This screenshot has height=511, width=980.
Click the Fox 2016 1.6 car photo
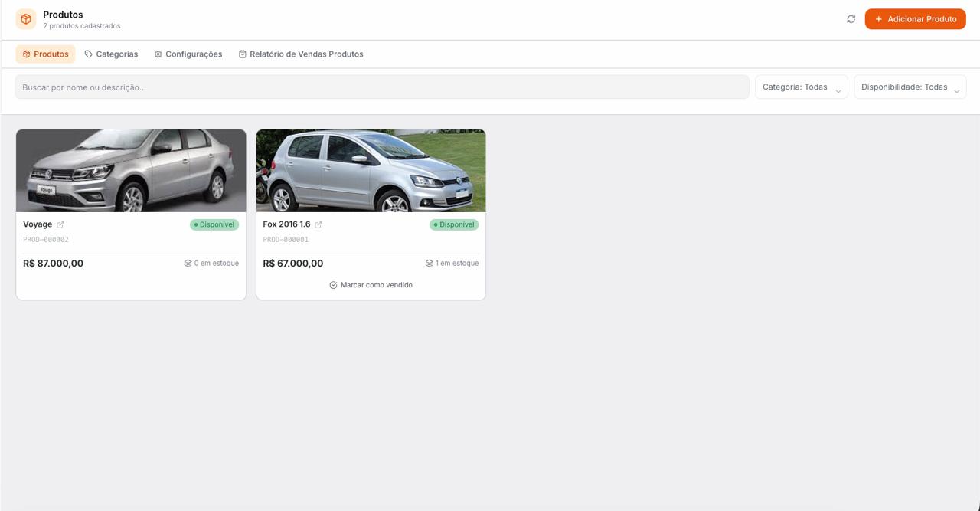click(371, 171)
